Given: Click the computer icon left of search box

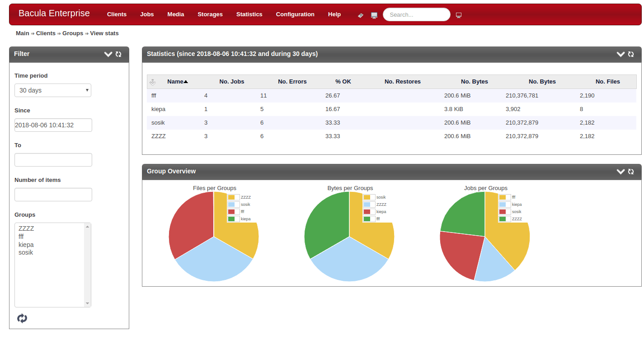Looking at the screenshot, I should (374, 15).
